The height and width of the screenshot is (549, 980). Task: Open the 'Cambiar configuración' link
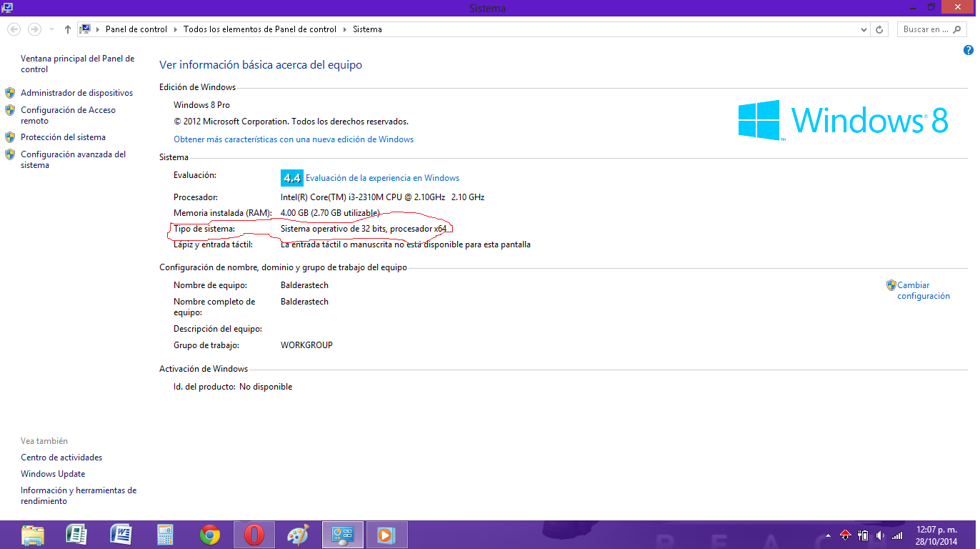pos(918,289)
